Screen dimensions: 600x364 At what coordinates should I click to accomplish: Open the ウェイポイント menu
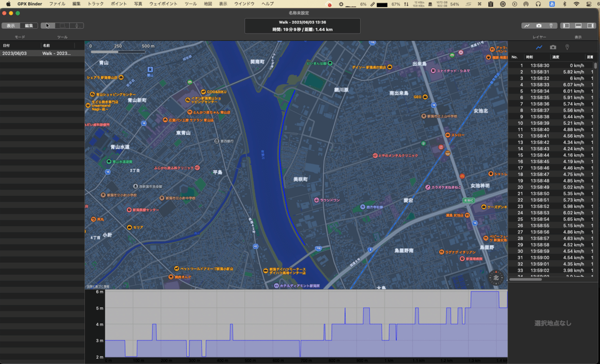tap(163, 3)
